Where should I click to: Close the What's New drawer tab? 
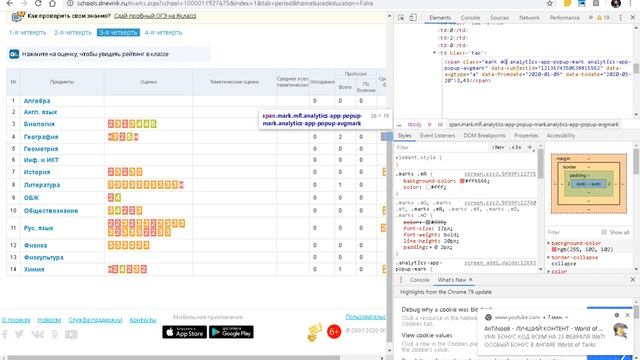tap(471, 280)
